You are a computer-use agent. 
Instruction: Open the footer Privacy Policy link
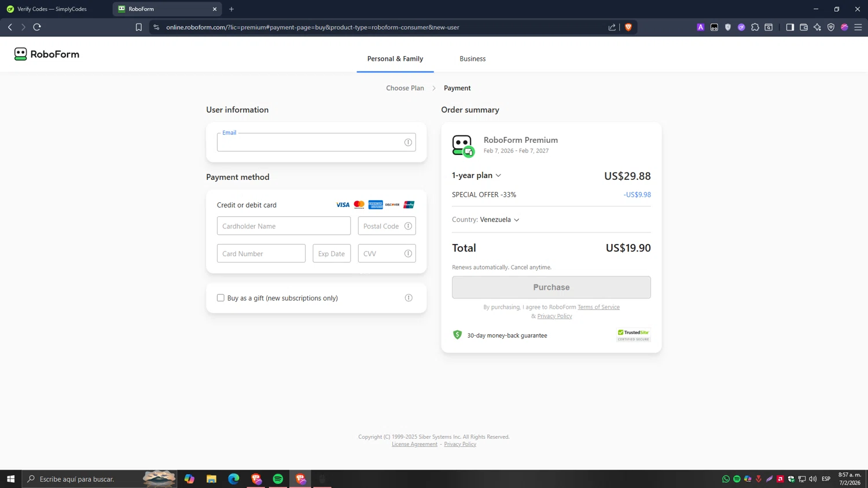coord(460,444)
